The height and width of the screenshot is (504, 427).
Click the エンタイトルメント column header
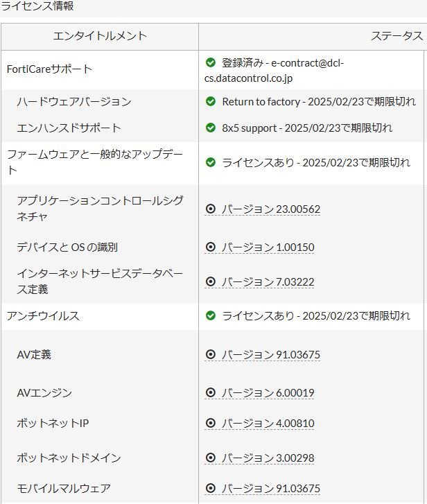point(100,36)
